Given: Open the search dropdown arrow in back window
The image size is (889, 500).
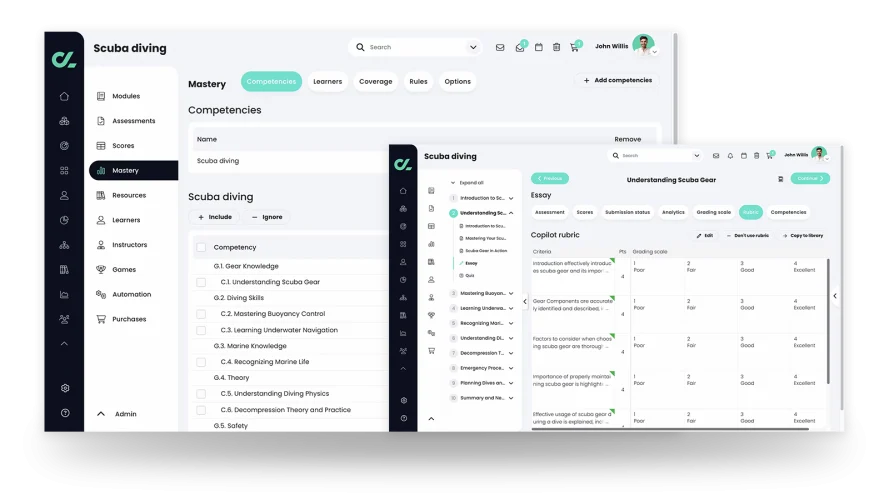Looking at the screenshot, I should (x=473, y=47).
